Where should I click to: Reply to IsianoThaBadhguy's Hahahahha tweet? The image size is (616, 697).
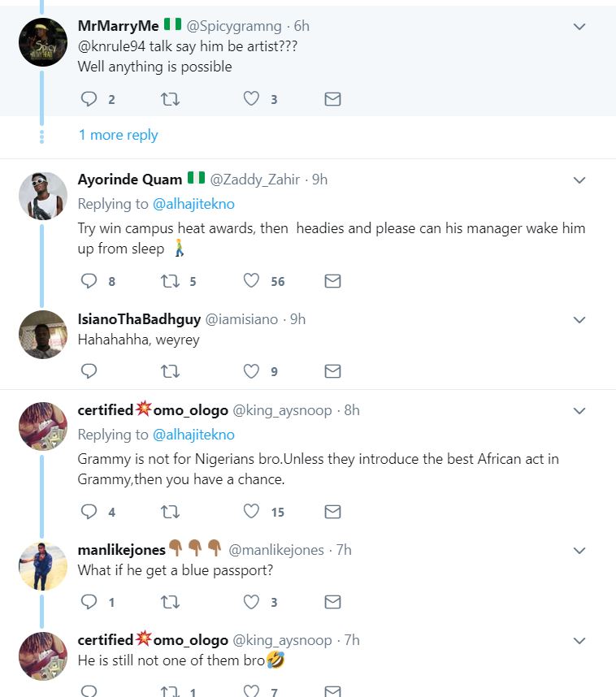tap(89, 371)
